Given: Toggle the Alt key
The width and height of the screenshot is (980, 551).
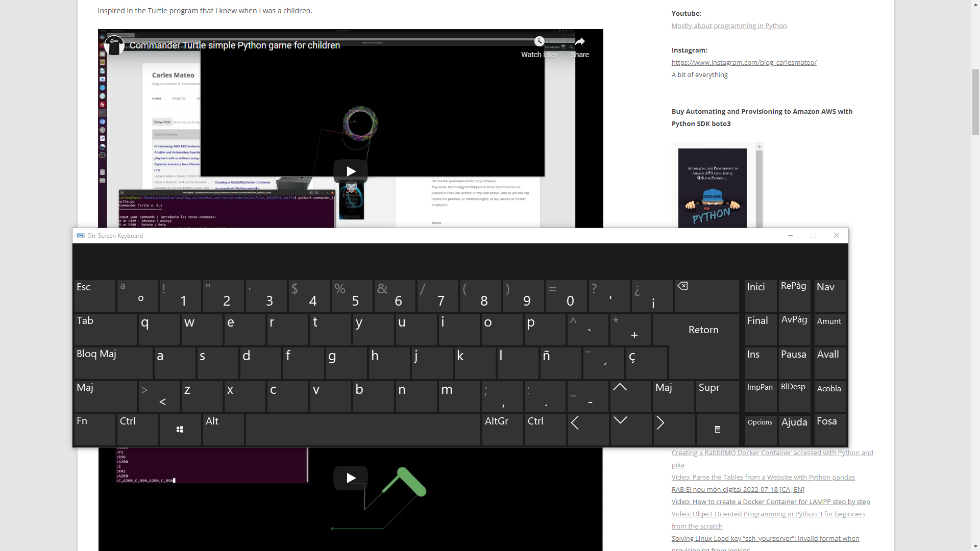Looking at the screenshot, I should 223,430.
